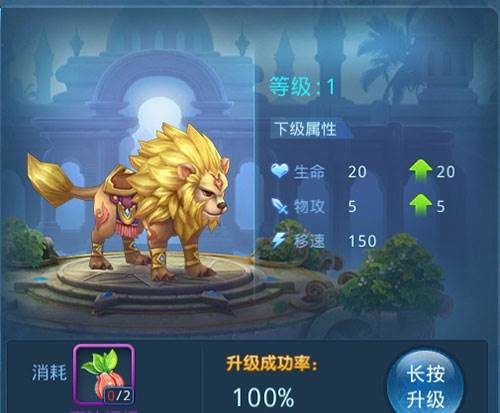Select the 物攻 current value 5
Screen dimensions: 500x413
coord(352,207)
